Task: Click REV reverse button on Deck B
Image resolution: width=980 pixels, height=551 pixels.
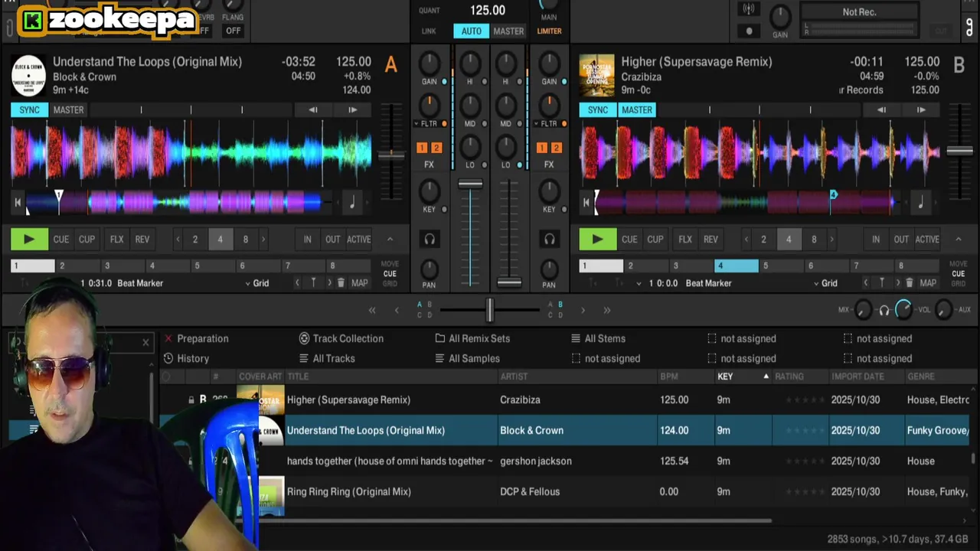Action: (x=710, y=240)
